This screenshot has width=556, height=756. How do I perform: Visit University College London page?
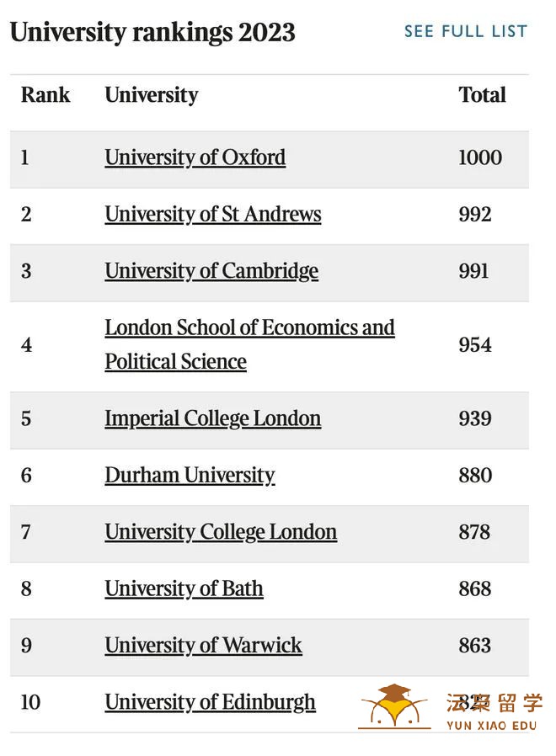[221, 532]
